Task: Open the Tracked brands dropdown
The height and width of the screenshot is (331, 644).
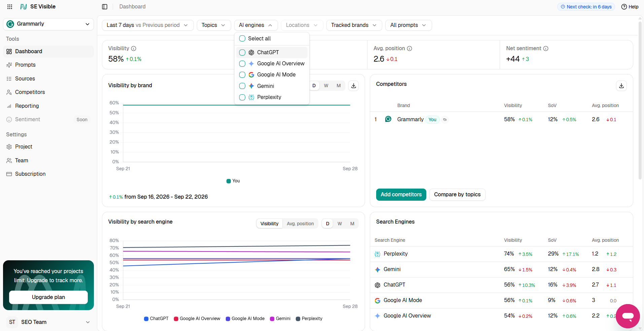Action: pyautogui.click(x=354, y=25)
